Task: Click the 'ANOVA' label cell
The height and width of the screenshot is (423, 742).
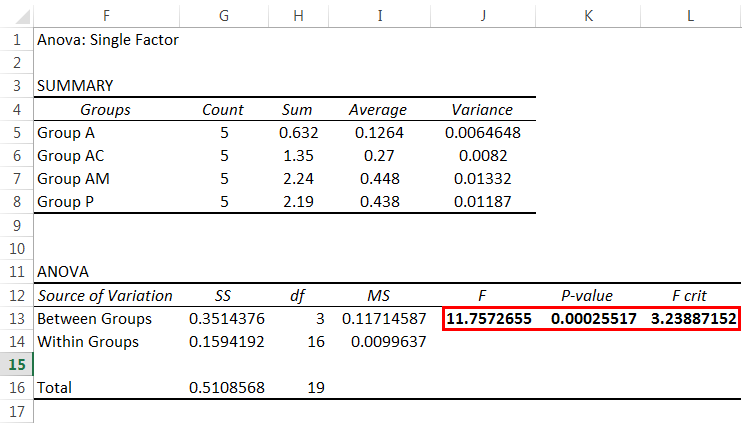Action: [x=63, y=272]
